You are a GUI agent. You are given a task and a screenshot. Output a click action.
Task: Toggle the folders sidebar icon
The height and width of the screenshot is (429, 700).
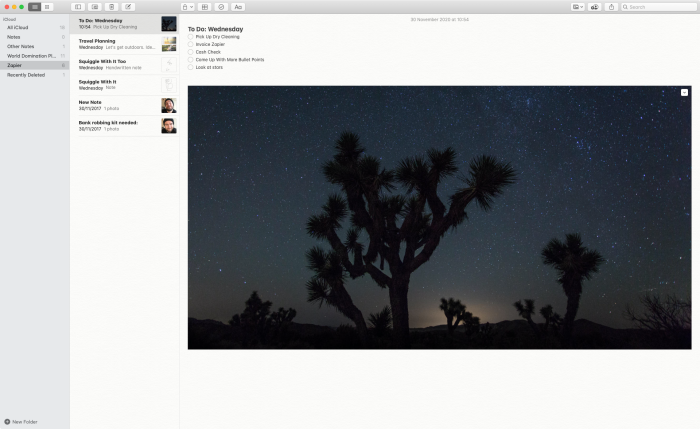click(x=78, y=7)
